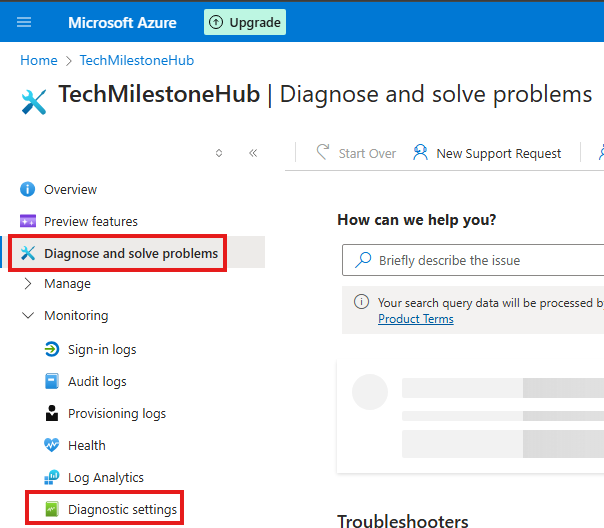This screenshot has height=528, width=604.
Task: Click the Provisioning logs person icon
Action: [52, 413]
